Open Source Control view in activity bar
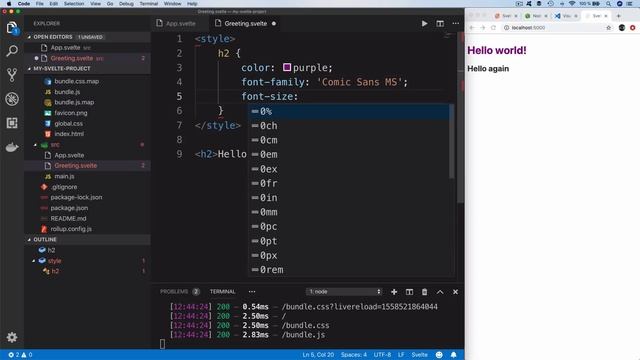This screenshot has width=640, height=360. point(12,75)
